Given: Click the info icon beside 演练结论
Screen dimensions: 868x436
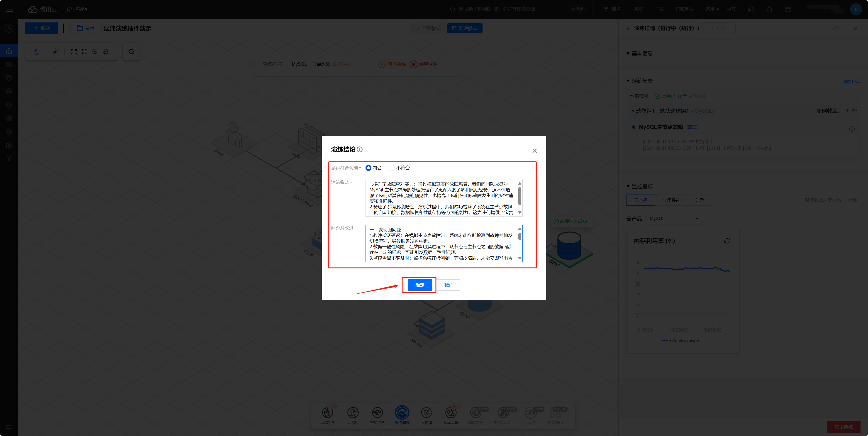Looking at the screenshot, I should click(x=360, y=149).
